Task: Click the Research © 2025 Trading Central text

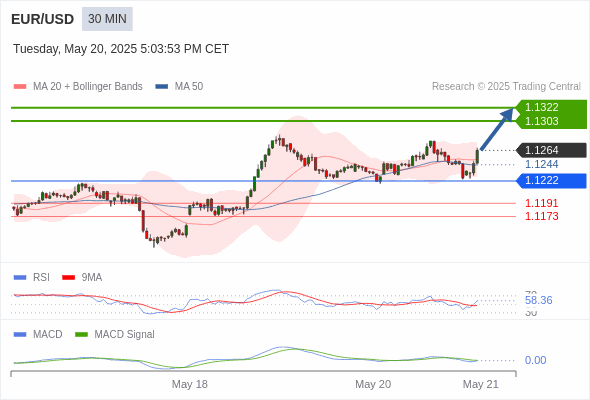Action: tap(506, 87)
